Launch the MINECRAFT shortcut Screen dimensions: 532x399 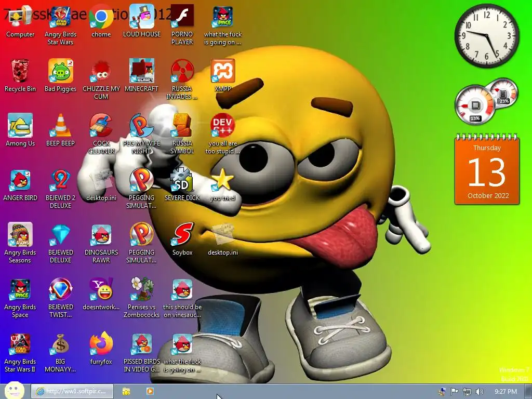pos(141,75)
